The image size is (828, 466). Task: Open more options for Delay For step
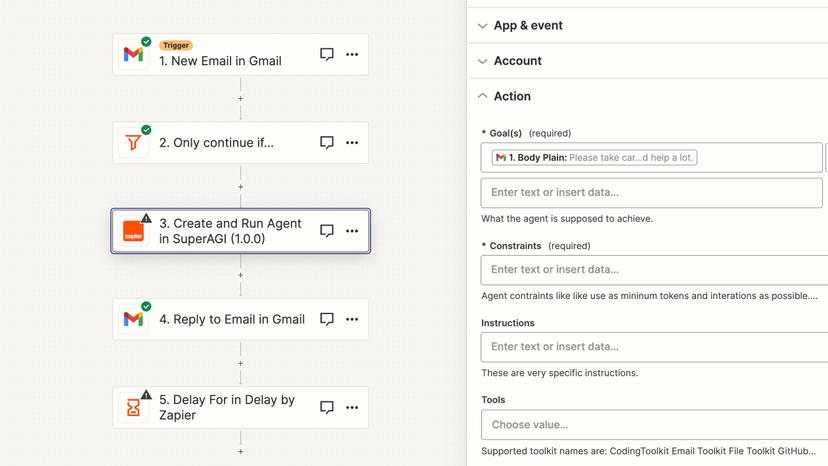tap(352, 407)
